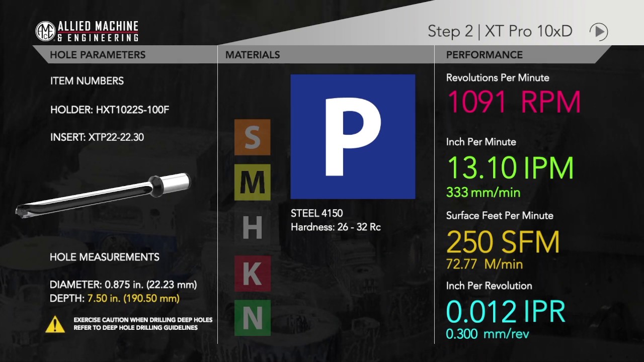The image size is (644, 362).
Task: Click the ITEM NUMBERS heading
Action: 87,81
